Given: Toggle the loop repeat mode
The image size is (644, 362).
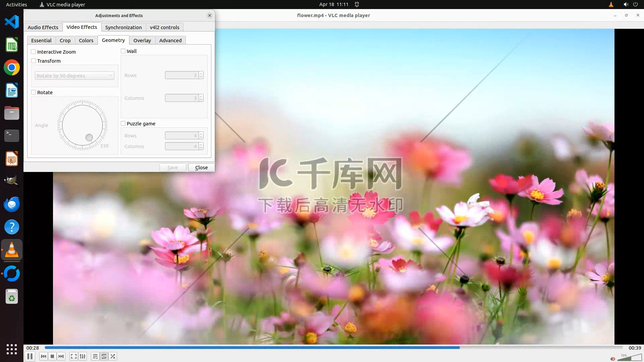Looking at the screenshot, I should (104, 356).
